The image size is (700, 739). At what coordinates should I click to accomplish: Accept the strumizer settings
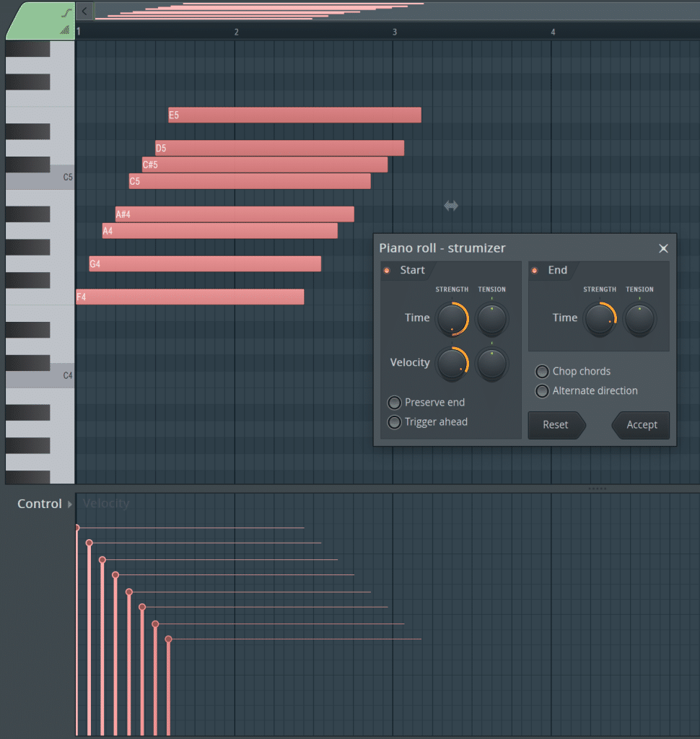click(x=641, y=425)
